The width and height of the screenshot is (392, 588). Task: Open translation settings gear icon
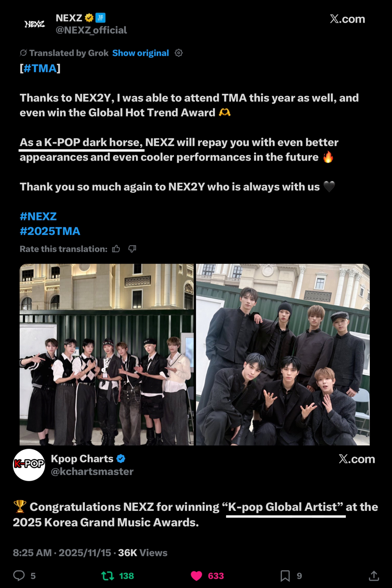[x=178, y=53]
